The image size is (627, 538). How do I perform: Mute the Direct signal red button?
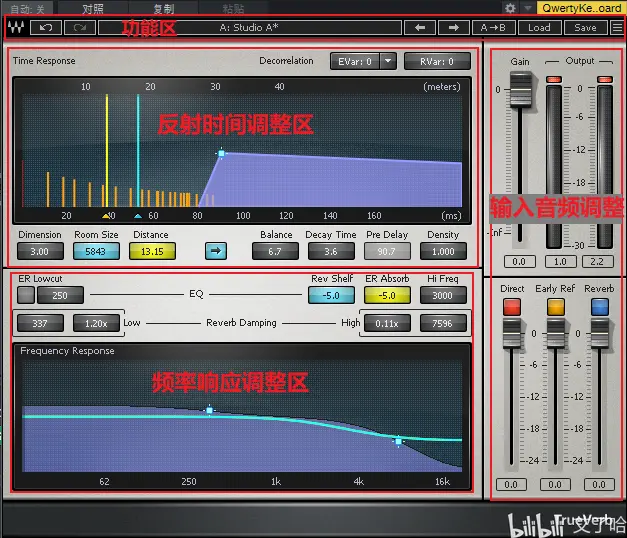(x=512, y=307)
